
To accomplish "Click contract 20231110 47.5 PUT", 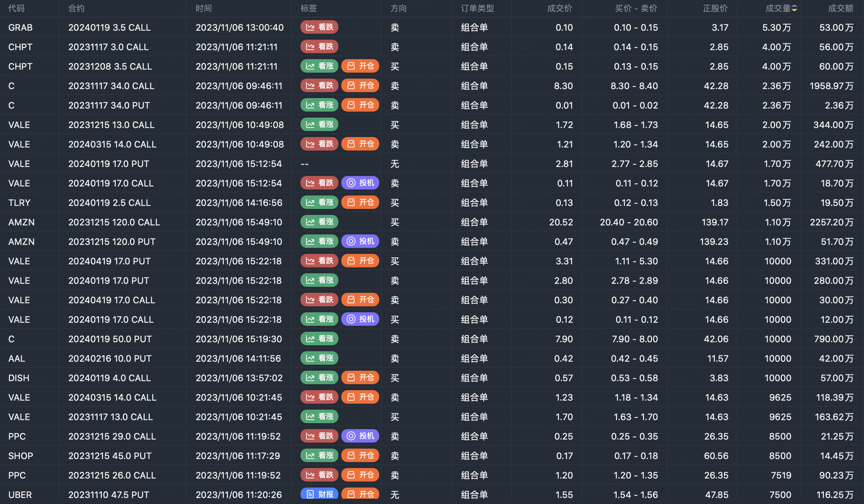I will [x=109, y=495].
